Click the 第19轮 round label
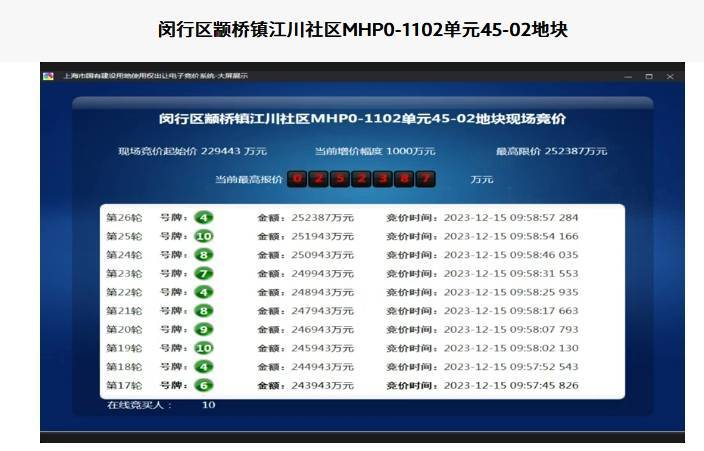 click(x=124, y=348)
